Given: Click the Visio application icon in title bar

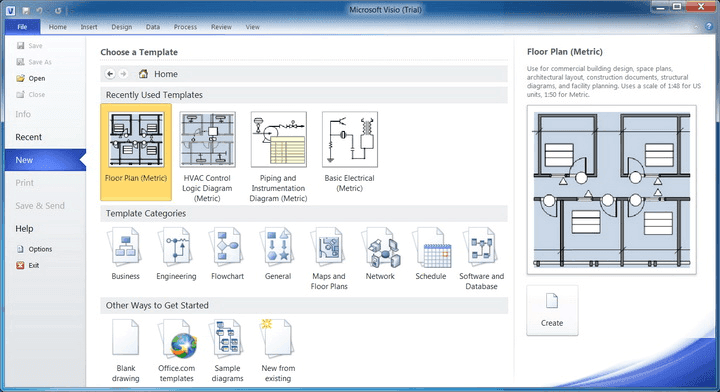Looking at the screenshot, I should pyautogui.click(x=10, y=10).
